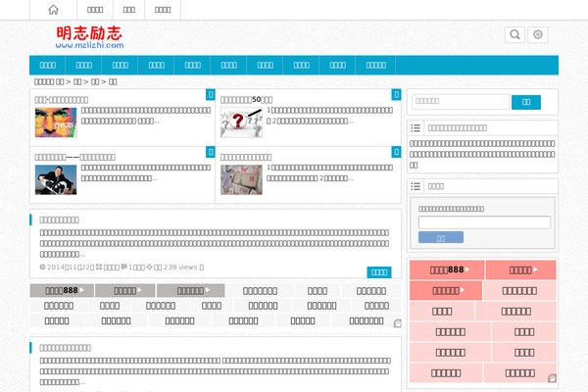Click the blue button beside sidebar search field
The image size is (588, 392).
pos(526,102)
